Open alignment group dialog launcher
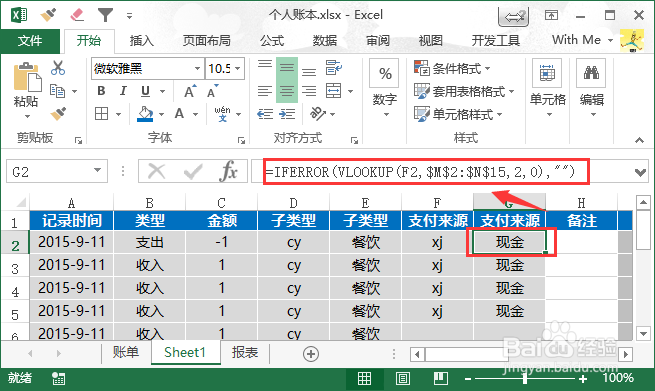Image resolution: width=655 pixels, height=391 pixels. tap(355, 141)
